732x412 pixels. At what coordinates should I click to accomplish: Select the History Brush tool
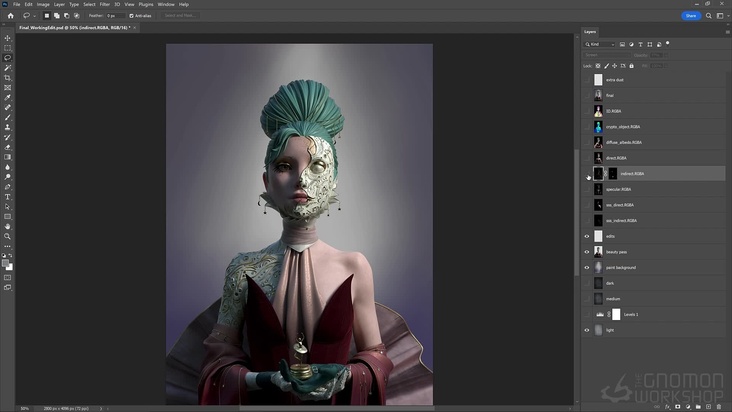7,137
